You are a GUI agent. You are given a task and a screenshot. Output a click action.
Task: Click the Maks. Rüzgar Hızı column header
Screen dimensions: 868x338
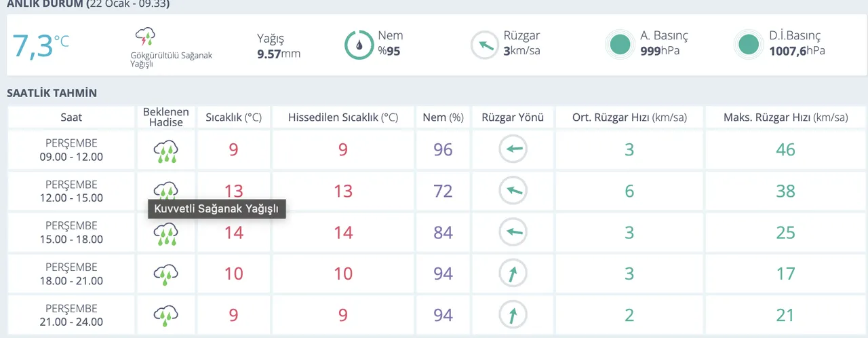point(785,117)
